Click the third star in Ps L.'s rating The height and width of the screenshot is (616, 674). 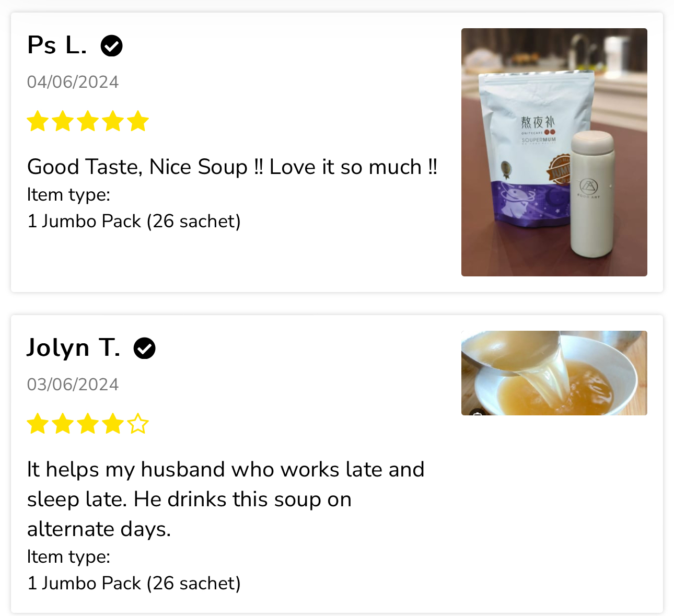88,121
